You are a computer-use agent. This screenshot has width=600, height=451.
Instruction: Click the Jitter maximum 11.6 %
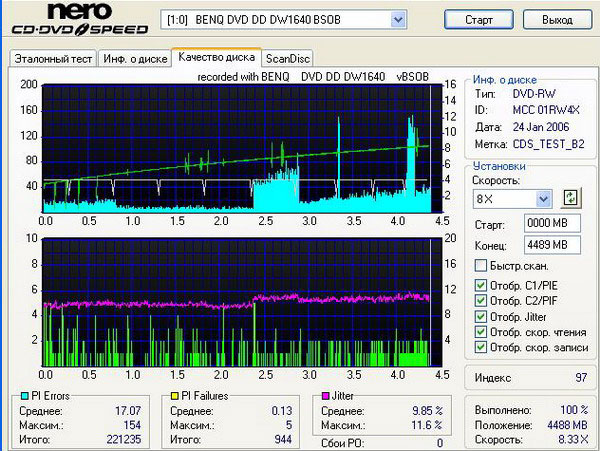(427, 425)
